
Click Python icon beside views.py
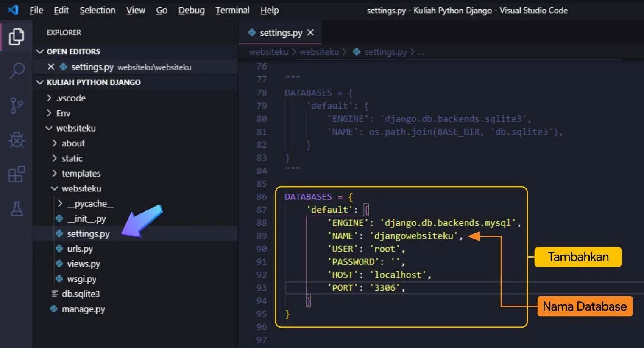coord(59,264)
